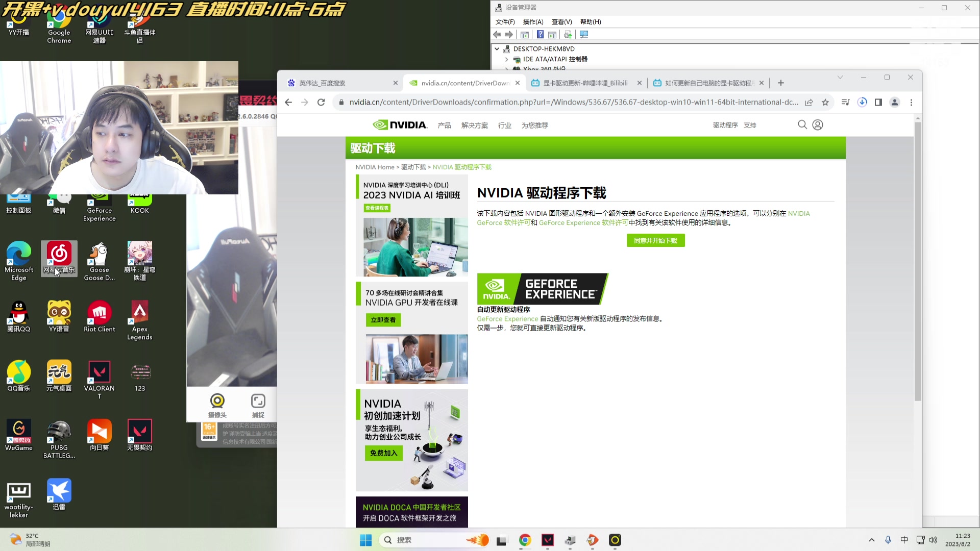Image resolution: width=980 pixels, height=551 pixels.
Task: Open Microsoft Edge desktop shortcut
Action: (19, 261)
